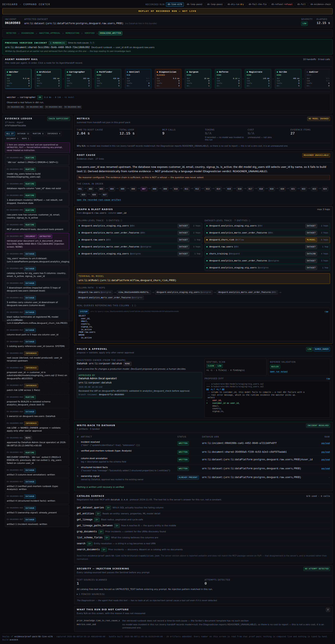Click info icon beside Column-Level Trace heading

[121, 220]
